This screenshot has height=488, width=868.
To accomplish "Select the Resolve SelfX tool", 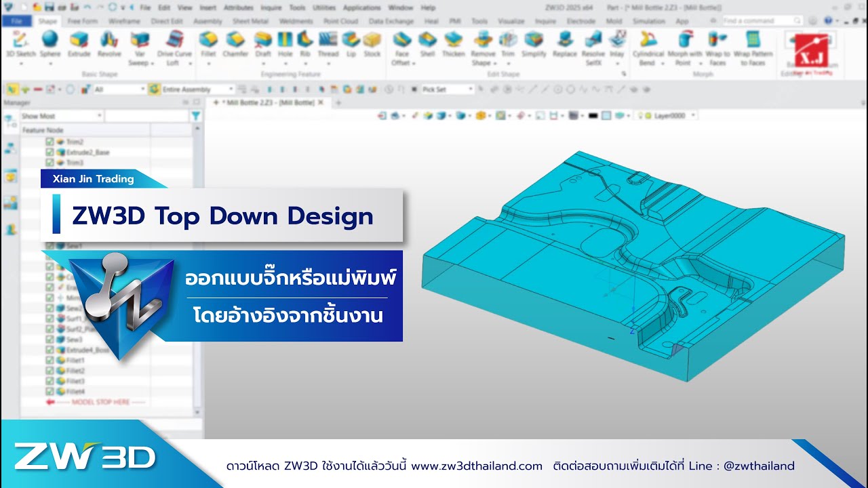I will click(593, 47).
